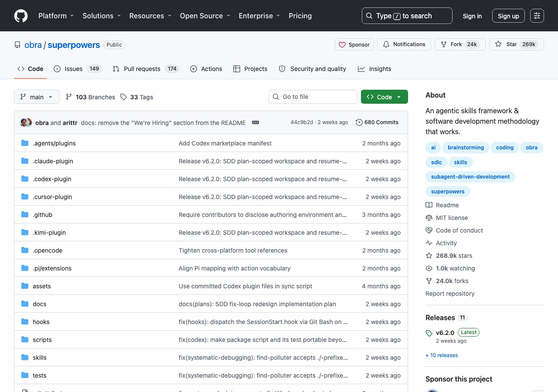Image resolution: width=558 pixels, height=392 pixels.
Task: Open the Pricing page
Action: pos(300,16)
